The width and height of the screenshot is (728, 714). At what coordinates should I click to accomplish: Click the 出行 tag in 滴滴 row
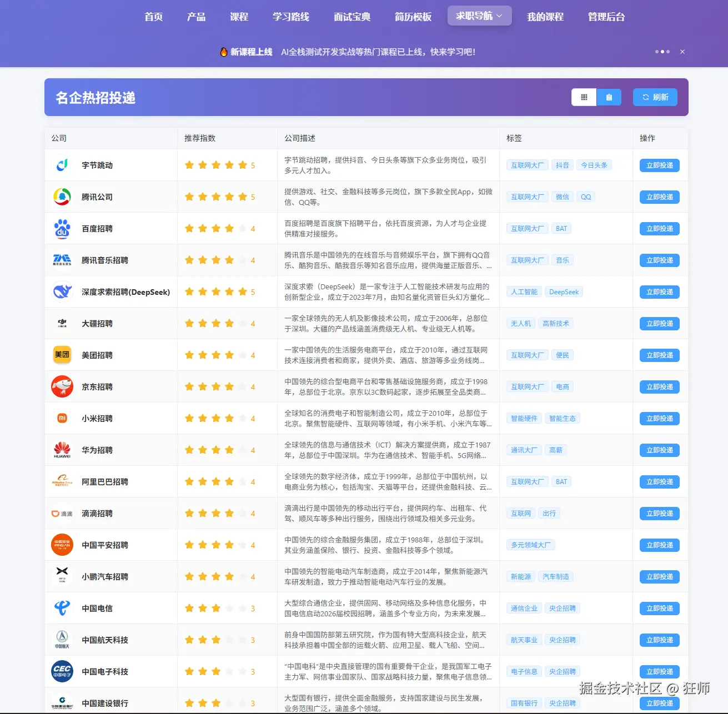click(549, 514)
